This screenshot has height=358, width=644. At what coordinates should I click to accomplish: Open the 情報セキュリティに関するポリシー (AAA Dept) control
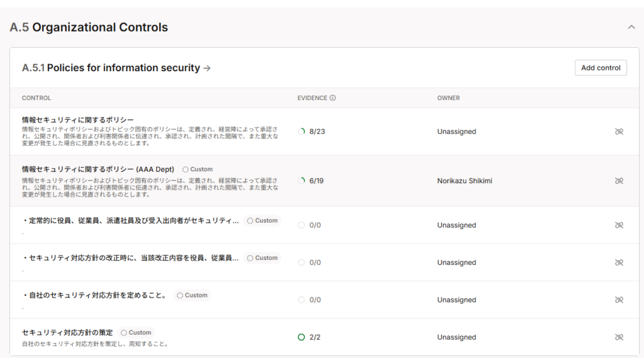pos(97,169)
